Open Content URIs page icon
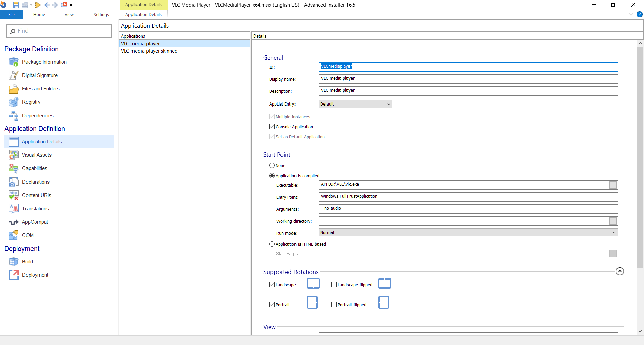This screenshot has width=644, height=345. pos(13,195)
